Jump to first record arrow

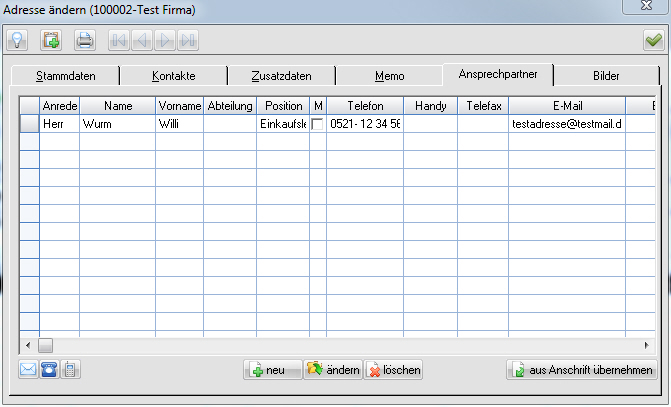tap(119, 40)
